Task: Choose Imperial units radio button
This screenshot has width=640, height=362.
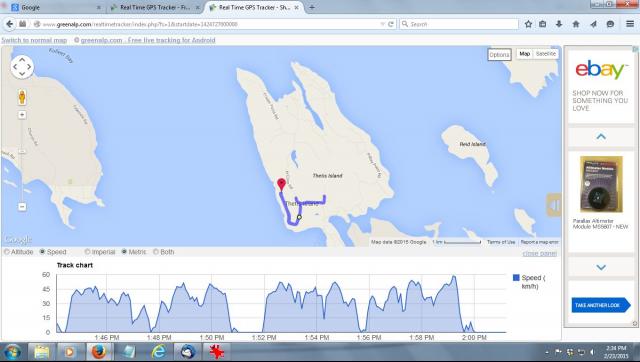Action: [x=87, y=252]
